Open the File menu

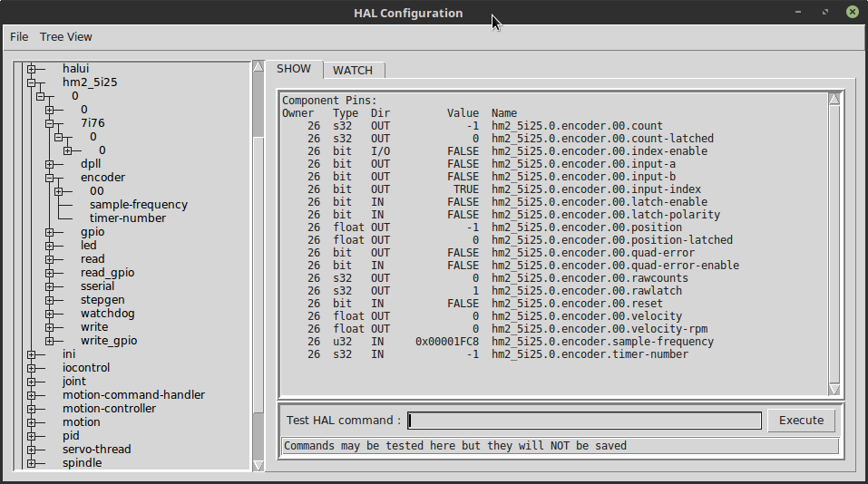click(x=19, y=37)
